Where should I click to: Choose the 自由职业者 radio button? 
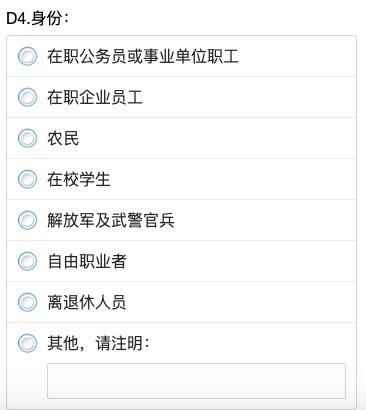click(x=27, y=261)
